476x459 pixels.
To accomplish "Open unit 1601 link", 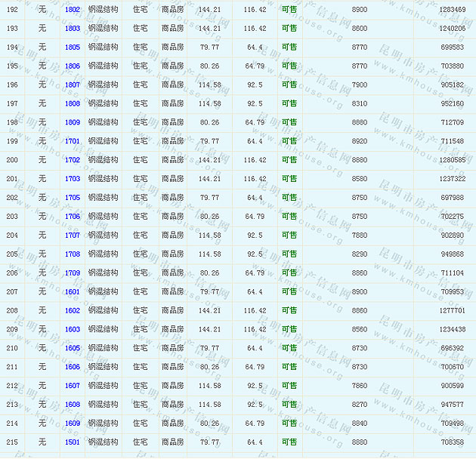I will (73, 291).
